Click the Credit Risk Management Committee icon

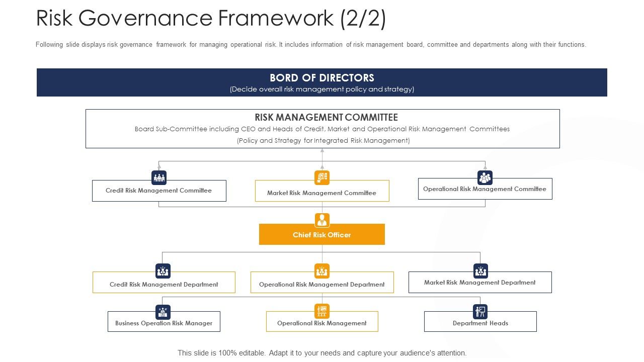(159, 177)
